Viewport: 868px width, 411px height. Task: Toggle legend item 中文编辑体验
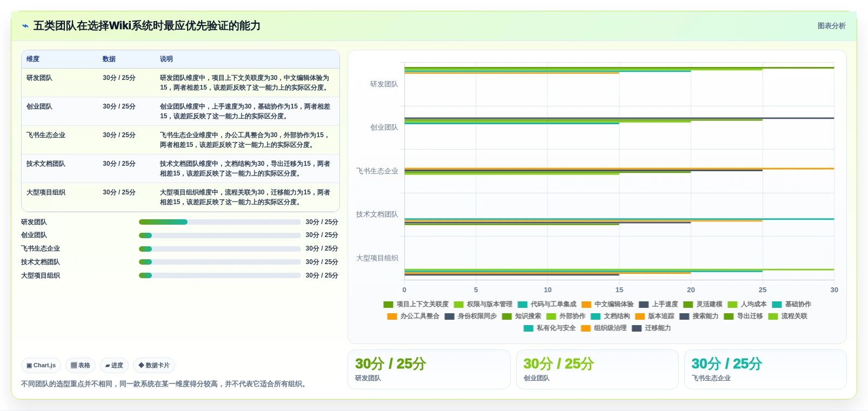607,305
